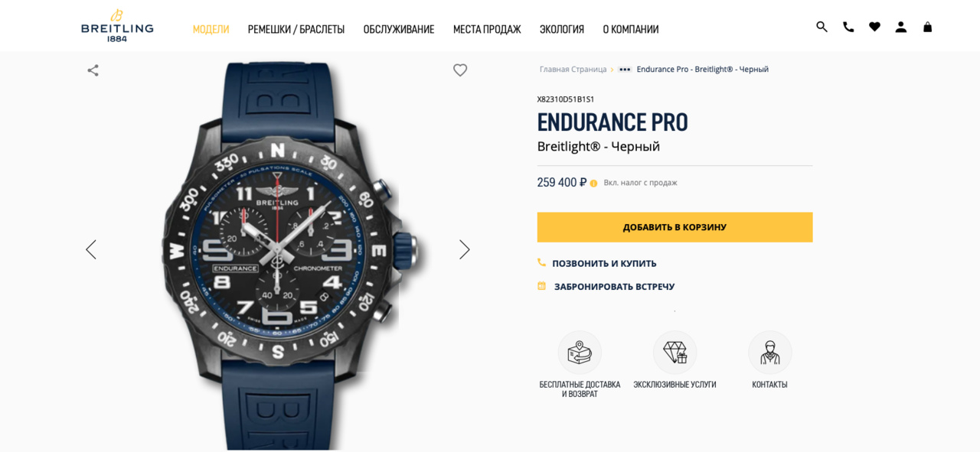The width and height of the screenshot is (980, 452).
Task: Click the free delivery and returns icon
Action: click(580, 353)
